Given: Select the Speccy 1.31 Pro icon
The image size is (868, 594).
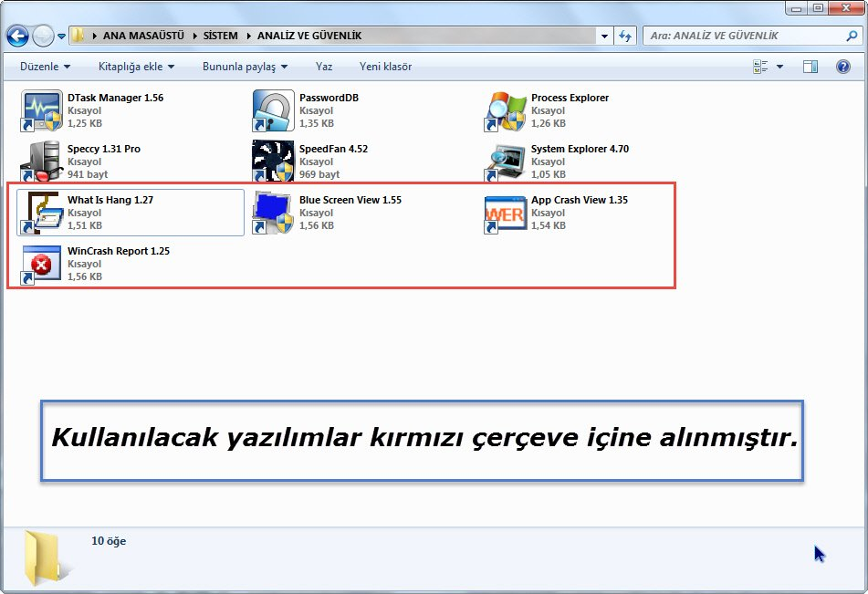Looking at the screenshot, I should 41,162.
